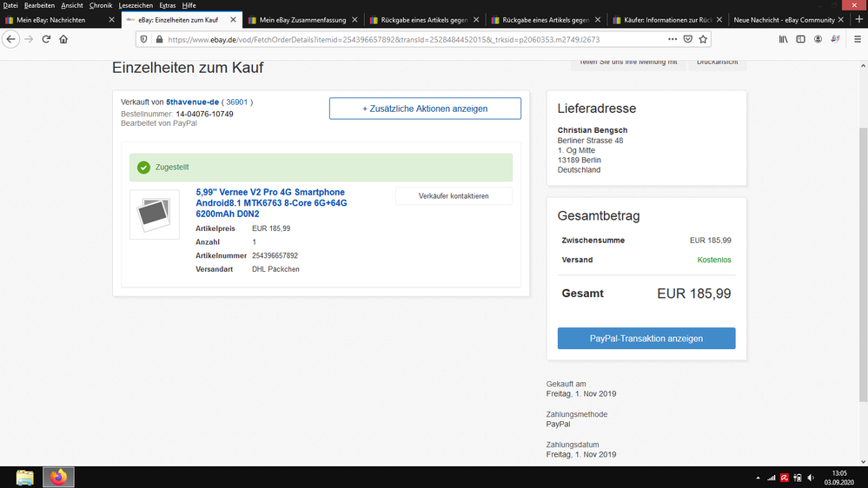Go back to the previous page
Image resolution: width=868 pixels, height=488 pixels.
tap(11, 39)
